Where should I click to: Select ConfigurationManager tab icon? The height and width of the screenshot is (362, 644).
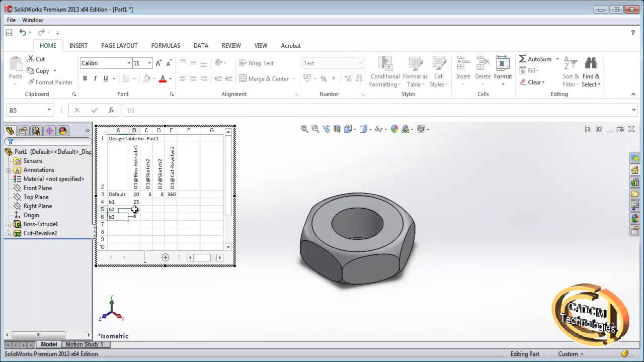pos(36,131)
